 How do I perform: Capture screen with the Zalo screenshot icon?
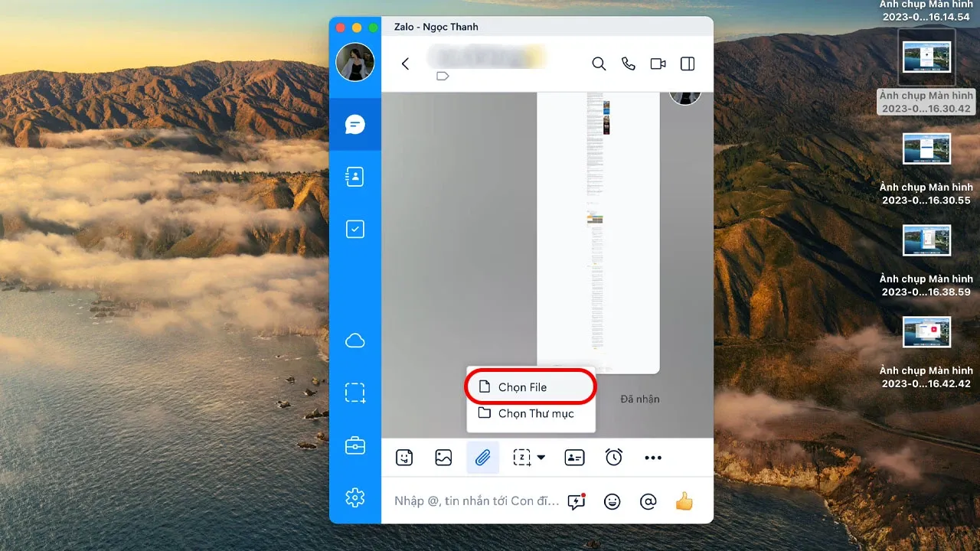(x=521, y=458)
